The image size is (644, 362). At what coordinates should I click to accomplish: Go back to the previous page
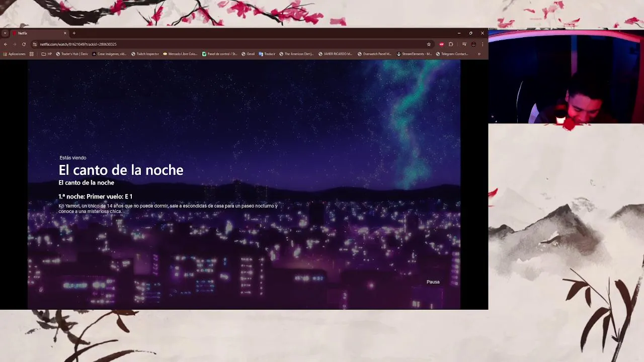click(x=6, y=44)
